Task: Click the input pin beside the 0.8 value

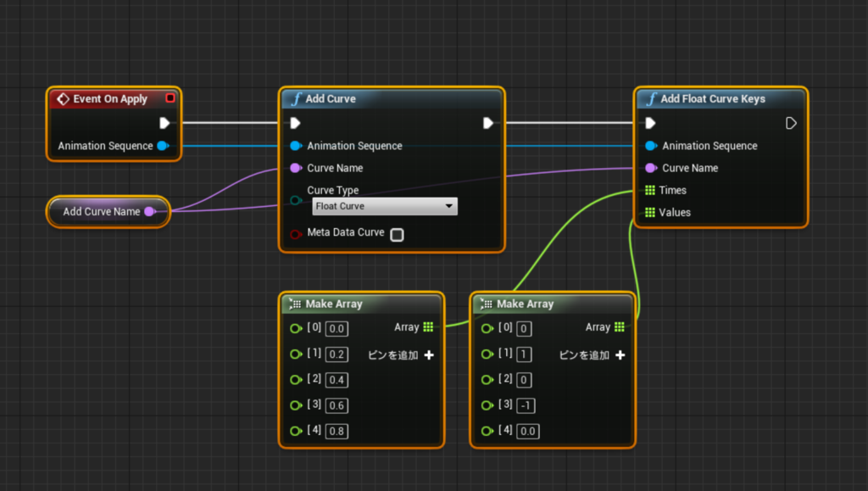Action: 296,431
